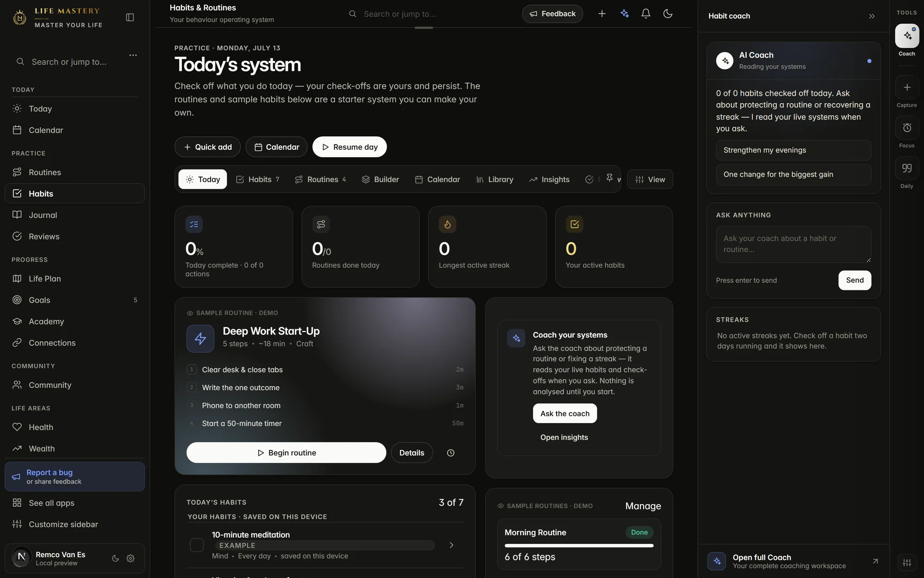This screenshot has width=924, height=578.
Task: Click Begin routine button
Action: click(x=286, y=453)
